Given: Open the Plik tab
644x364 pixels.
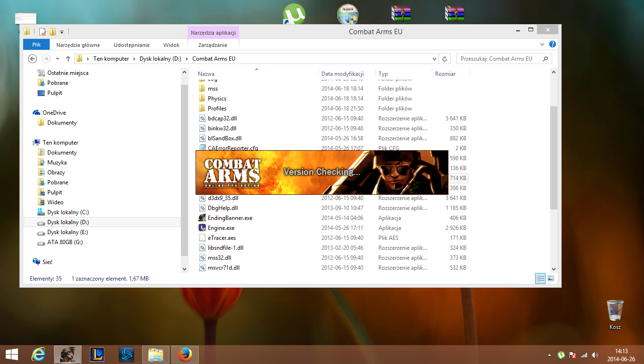Looking at the screenshot, I should point(36,45).
